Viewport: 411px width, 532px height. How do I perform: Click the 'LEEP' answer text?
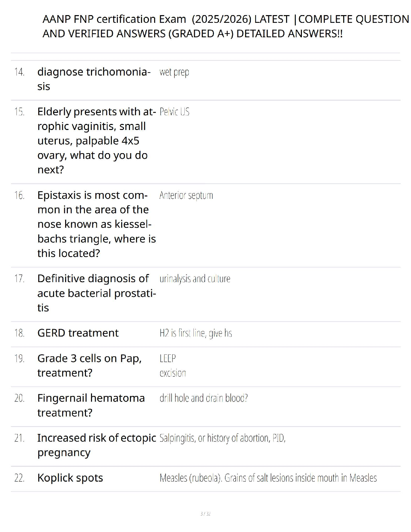[x=168, y=358]
